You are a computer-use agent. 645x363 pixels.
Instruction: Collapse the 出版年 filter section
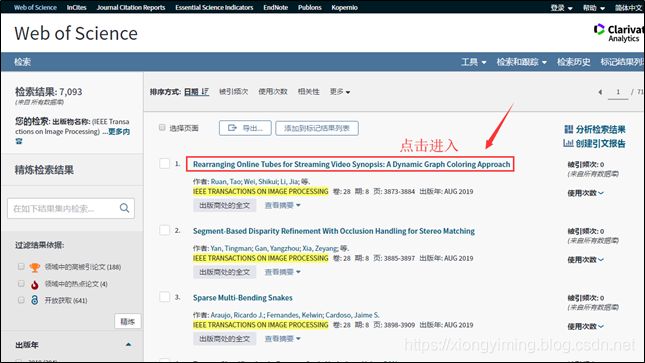(128, 344)
